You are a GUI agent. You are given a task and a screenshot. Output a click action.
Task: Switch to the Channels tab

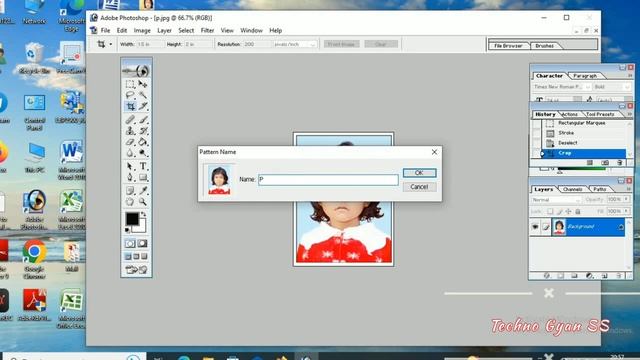click(x=573, y=189)
